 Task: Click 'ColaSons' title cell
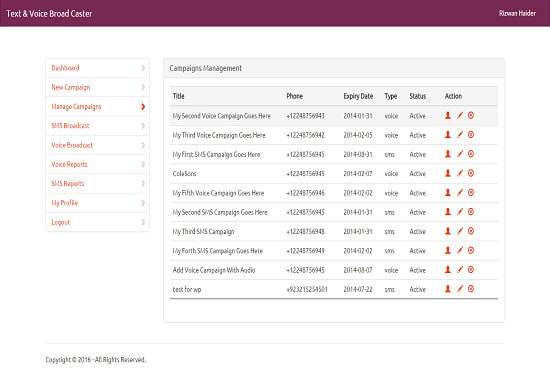(185, 174)
